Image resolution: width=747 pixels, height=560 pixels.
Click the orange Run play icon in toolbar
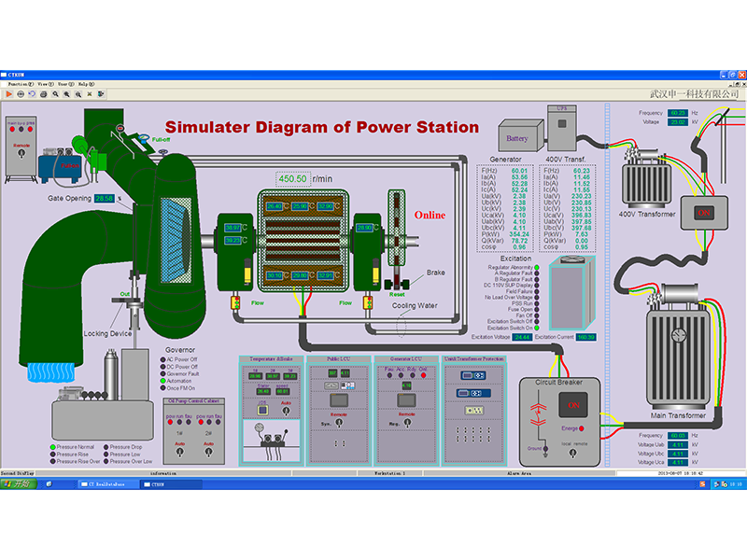(x=9, y=93)
